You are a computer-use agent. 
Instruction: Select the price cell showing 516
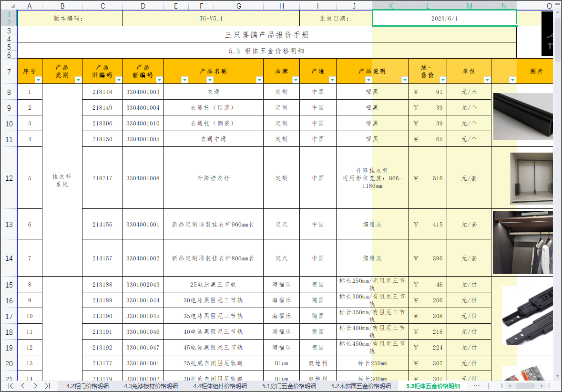click(x=428, y=178)
